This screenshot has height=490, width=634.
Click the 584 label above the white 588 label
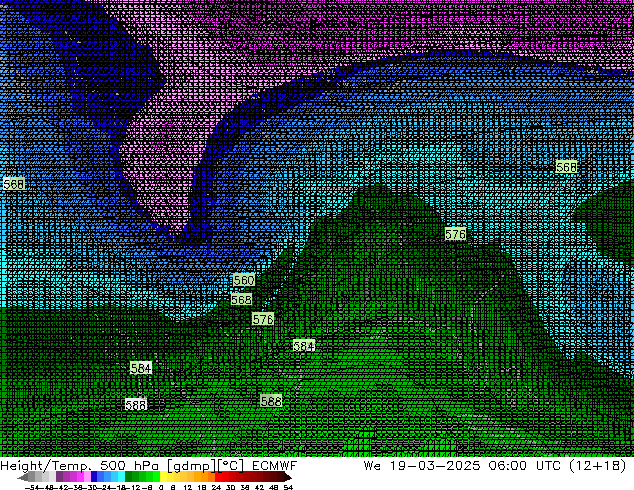tap(141, 368)
